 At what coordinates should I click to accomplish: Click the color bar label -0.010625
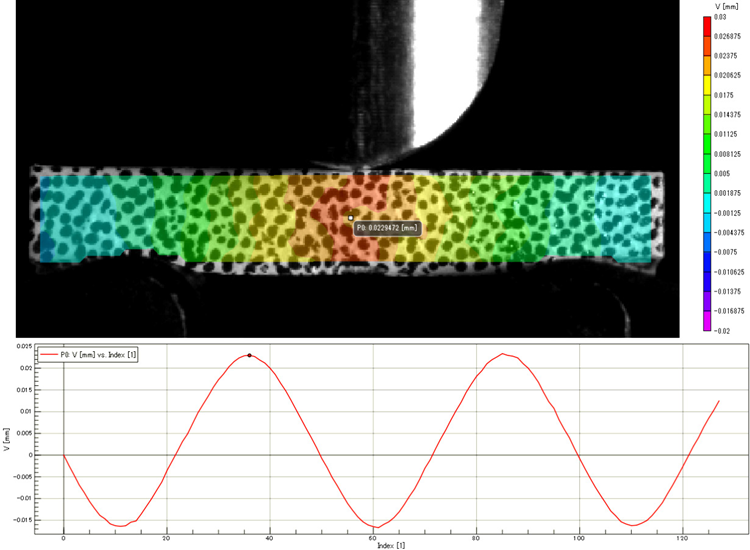click(729, 272)
